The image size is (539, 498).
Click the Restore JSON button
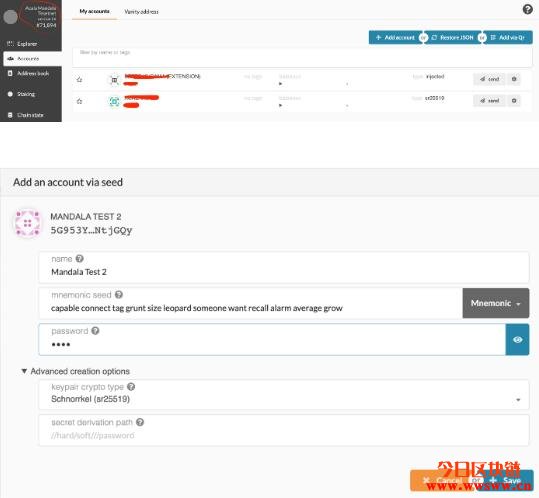(453, 37)
